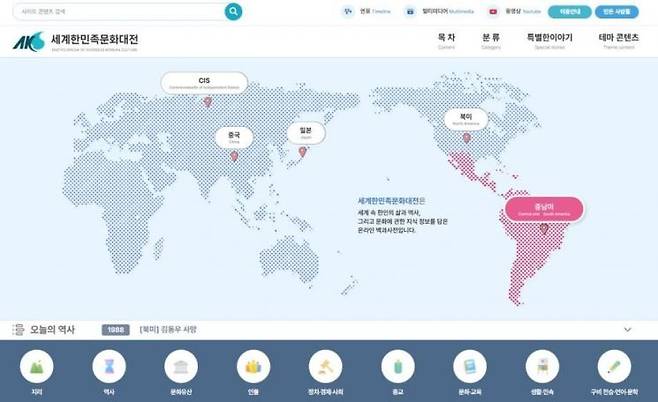Click the map pin in South America
The height and width of the screenshot is (402, 658).
pos(544,229)
